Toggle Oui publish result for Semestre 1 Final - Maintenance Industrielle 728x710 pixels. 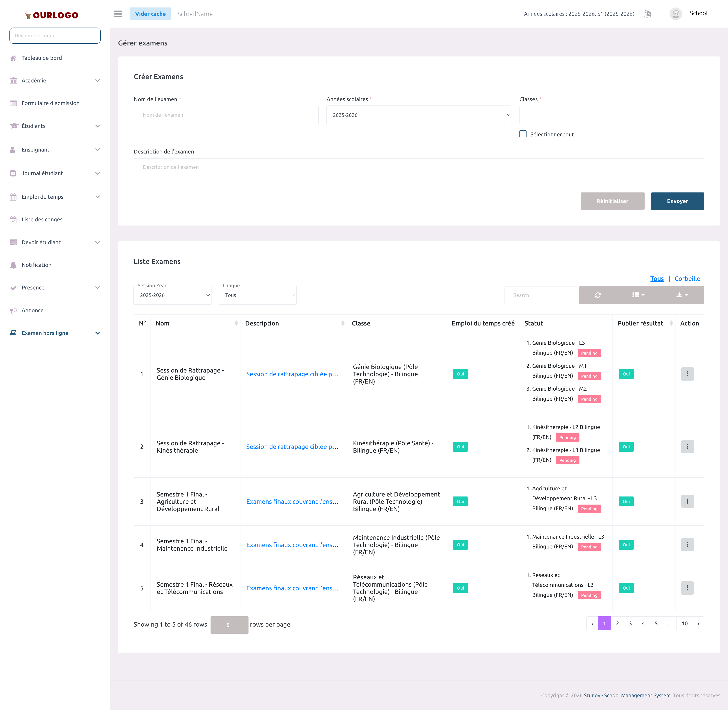[x=626, y=545]
